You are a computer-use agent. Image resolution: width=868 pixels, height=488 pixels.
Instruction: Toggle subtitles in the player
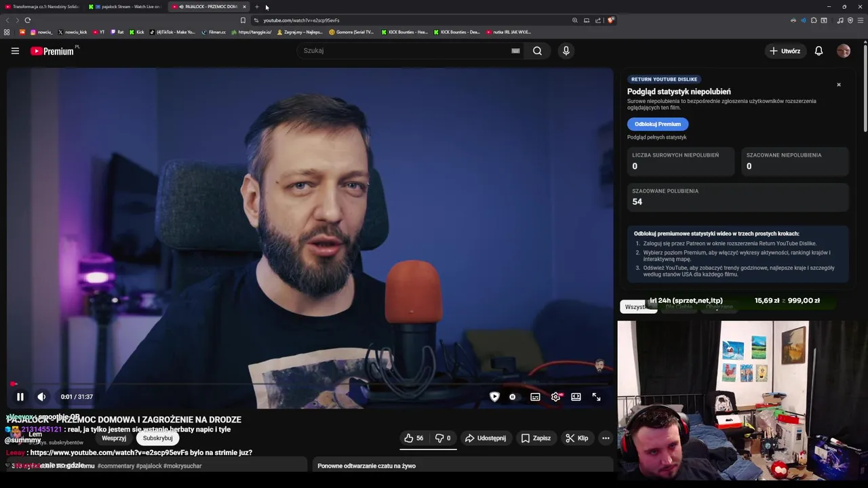pos(535,397)
